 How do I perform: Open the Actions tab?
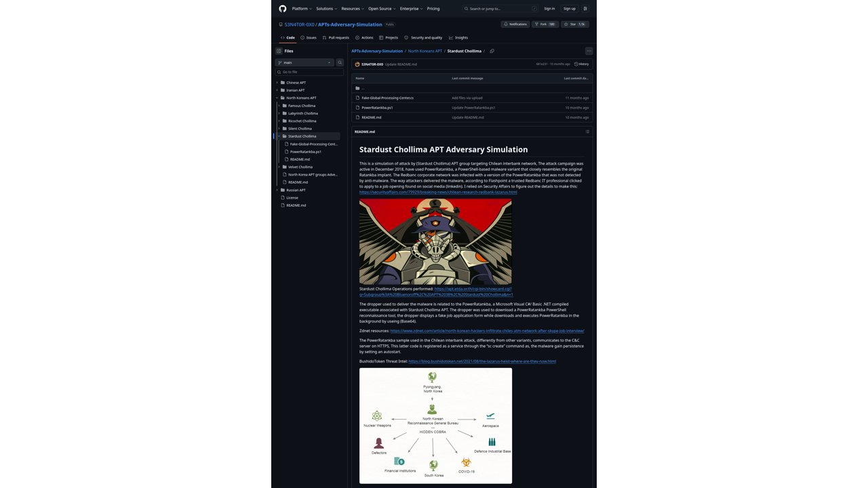click(364, 38)
